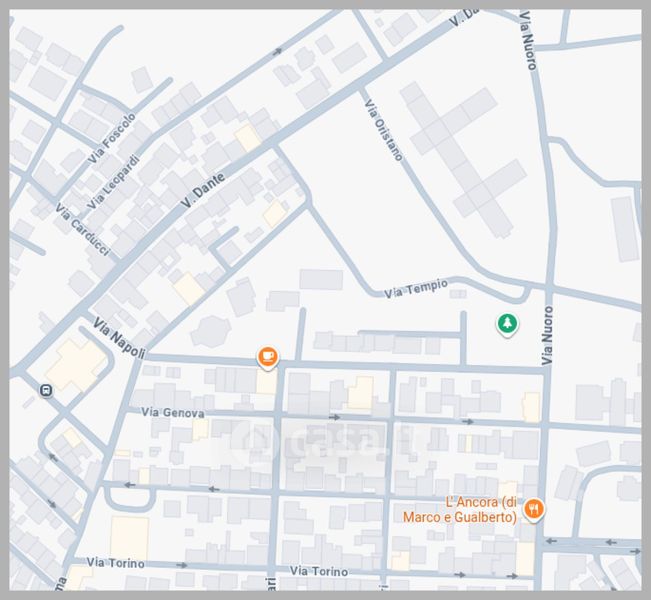Click the left Via Torino label

pos(115,564)
